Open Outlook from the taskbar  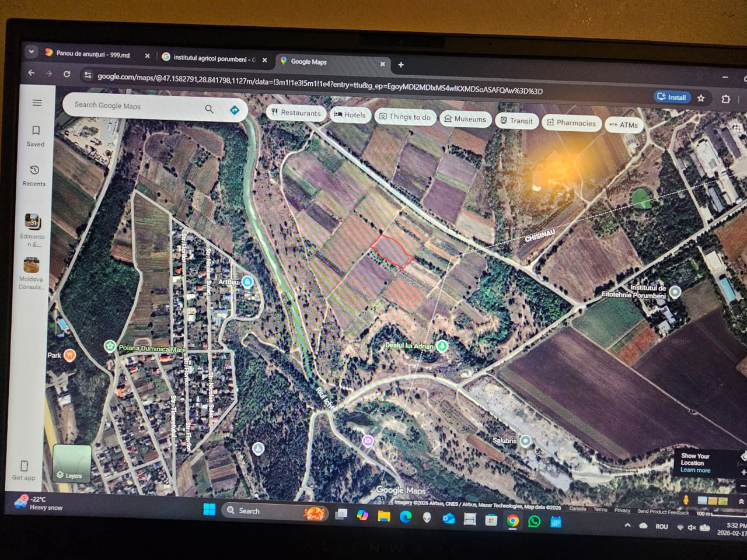coord(448,519)
